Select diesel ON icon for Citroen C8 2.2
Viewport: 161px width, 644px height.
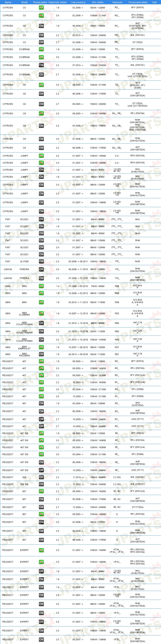coord(41,148)
